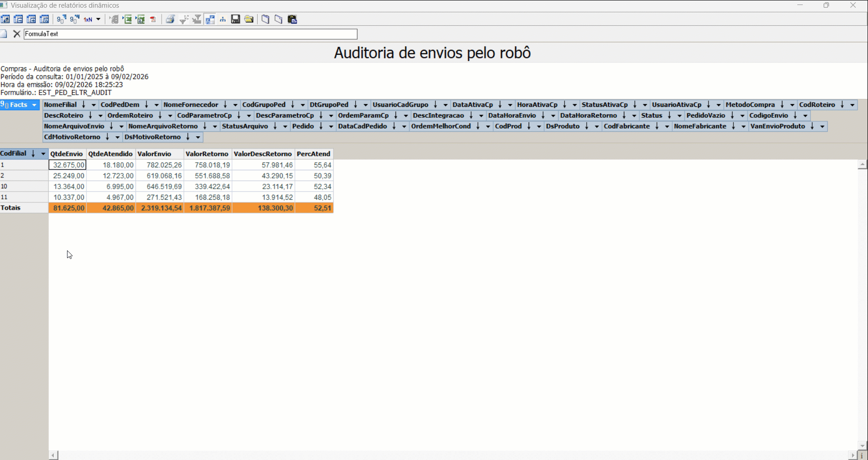The width and height of the screenshot is (868, 460).
Task: Toggle sort arrow on Pedido field
Action: (321, 126)
